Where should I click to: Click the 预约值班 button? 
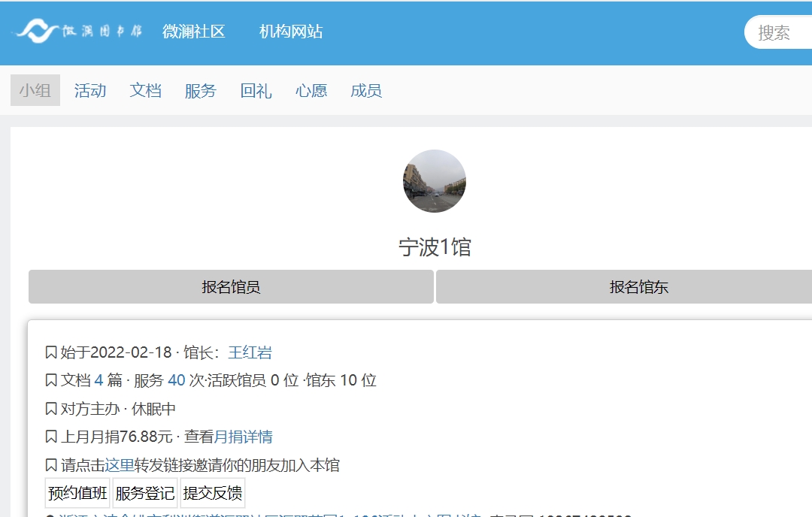77,493
